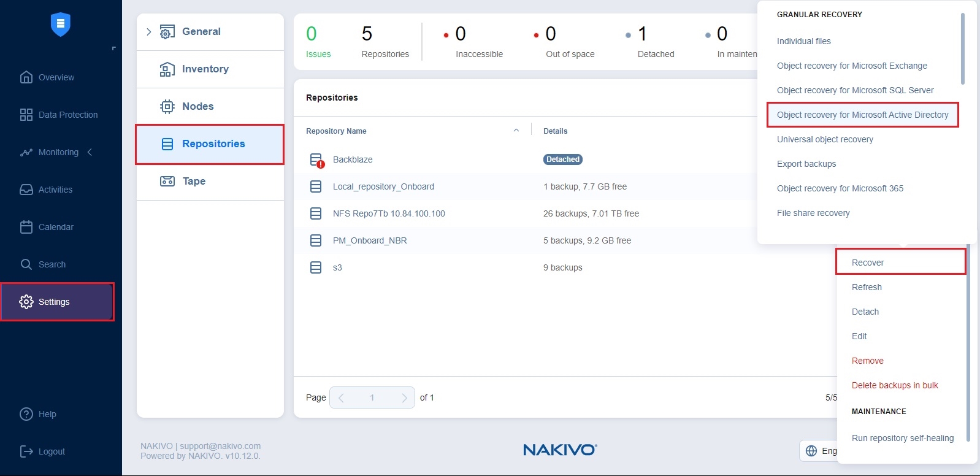The height and width of the screenshot is (476, 980).
Task: Go to the next page arrow
Action: click(x=404, y=397)
